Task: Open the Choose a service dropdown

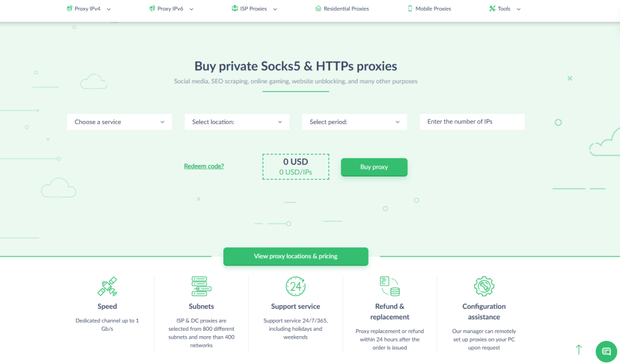Action: click(x=119, y=122)
